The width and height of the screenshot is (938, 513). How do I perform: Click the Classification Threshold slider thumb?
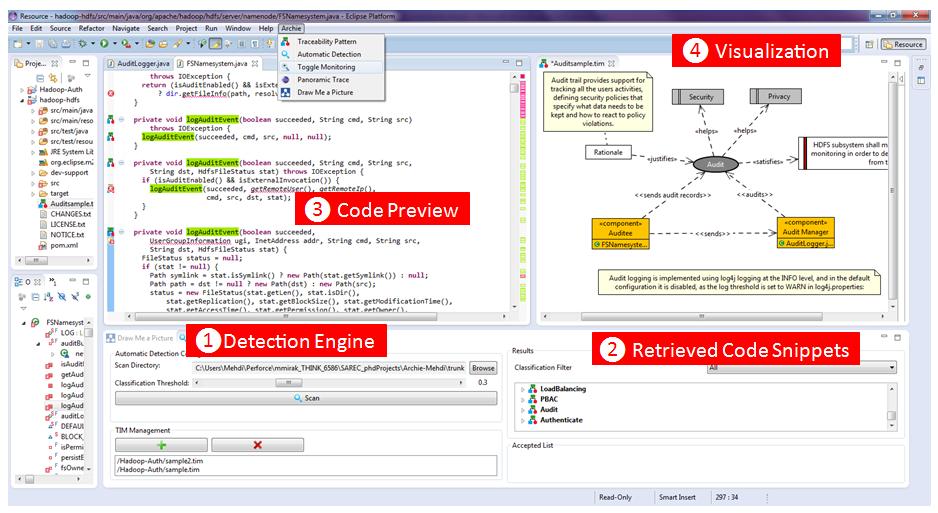288,383
